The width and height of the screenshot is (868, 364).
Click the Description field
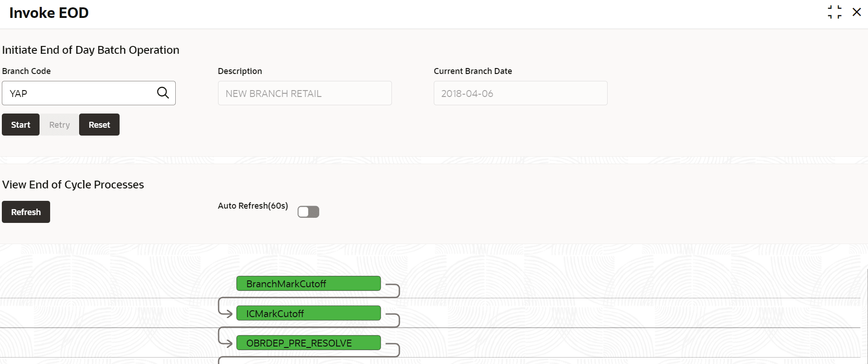click(305, 93)
